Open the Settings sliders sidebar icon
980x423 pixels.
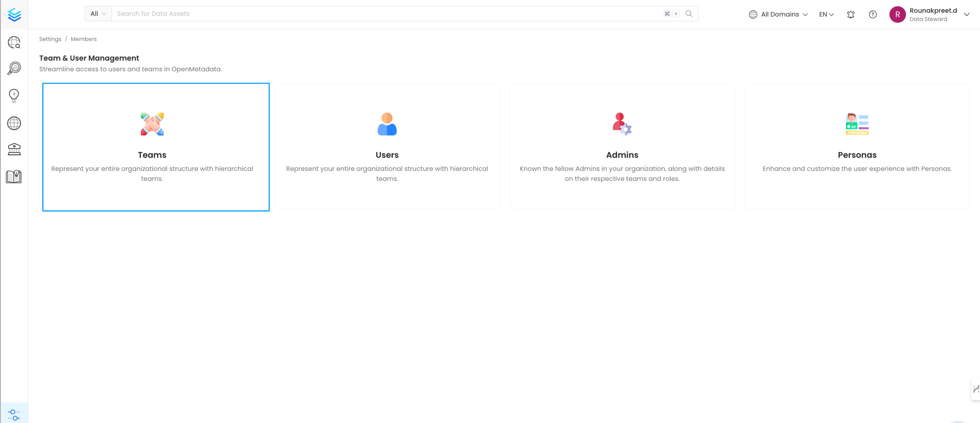point(14,415)
